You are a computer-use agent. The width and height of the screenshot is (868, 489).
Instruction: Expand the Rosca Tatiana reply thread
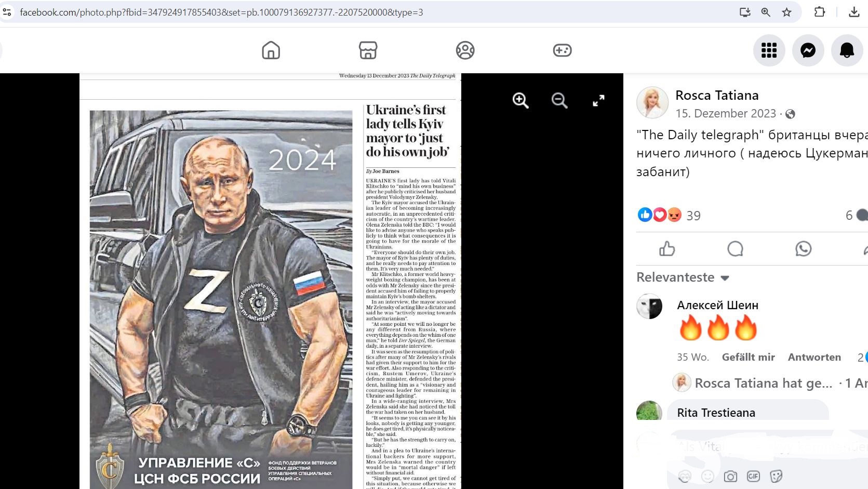(x=763, y=383)
